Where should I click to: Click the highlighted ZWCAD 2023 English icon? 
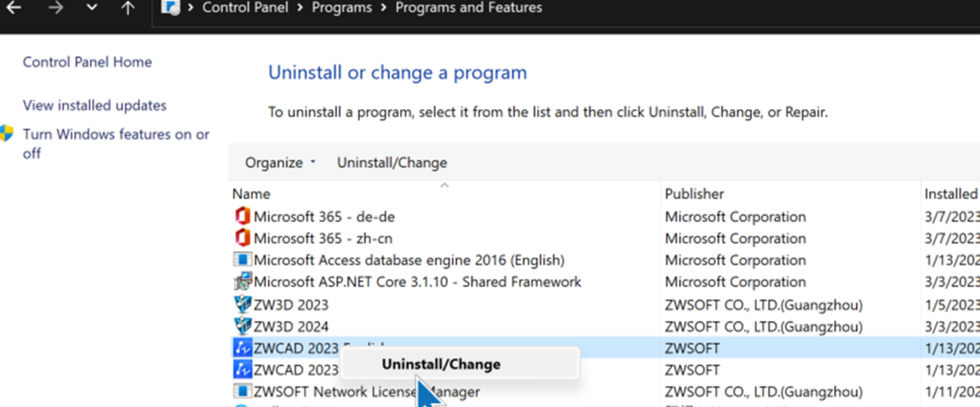(243, 348)
